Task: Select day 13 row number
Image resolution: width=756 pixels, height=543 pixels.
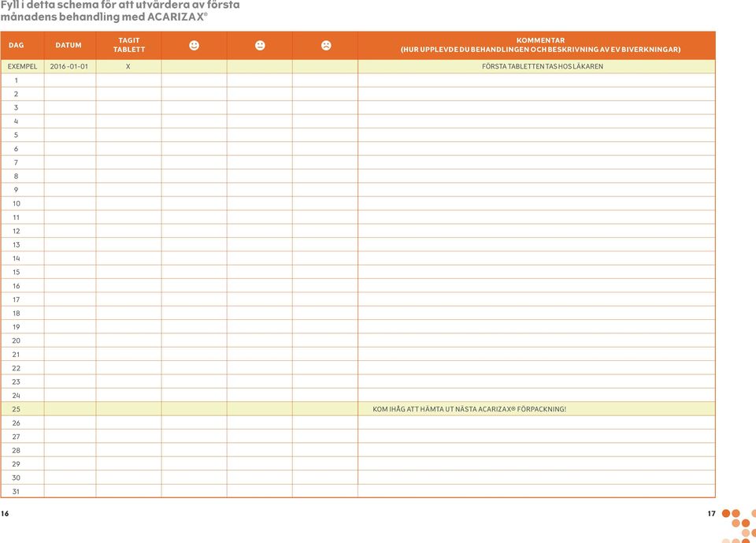Action: point(17,245)
